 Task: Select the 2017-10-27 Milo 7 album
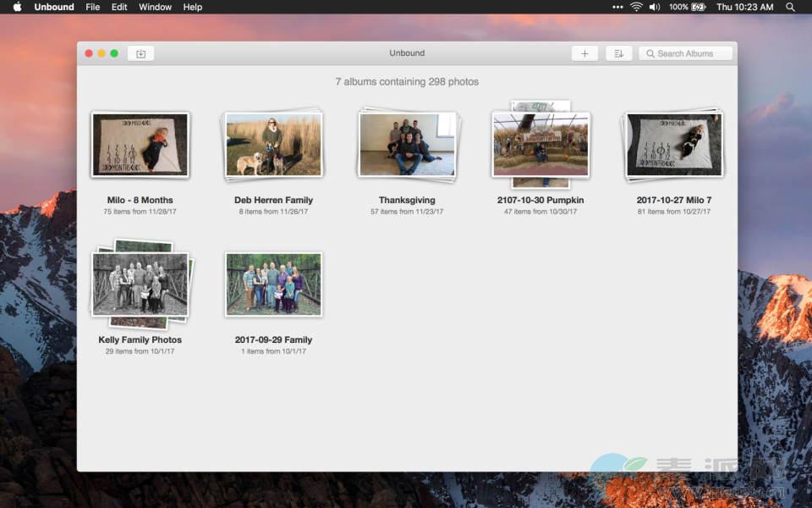pyautogui.click(x=673, y=145)
